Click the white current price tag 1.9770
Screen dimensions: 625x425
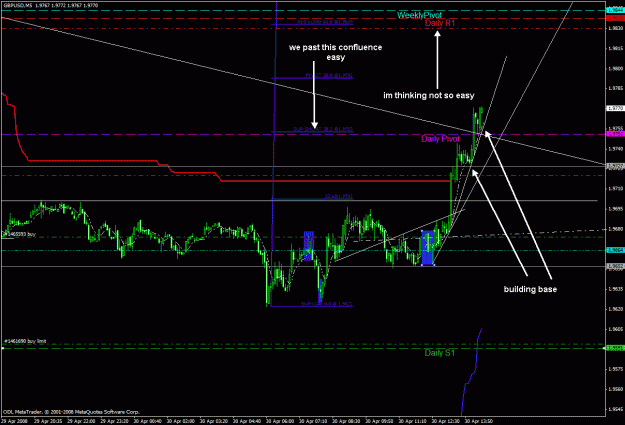tap(615, 108)
